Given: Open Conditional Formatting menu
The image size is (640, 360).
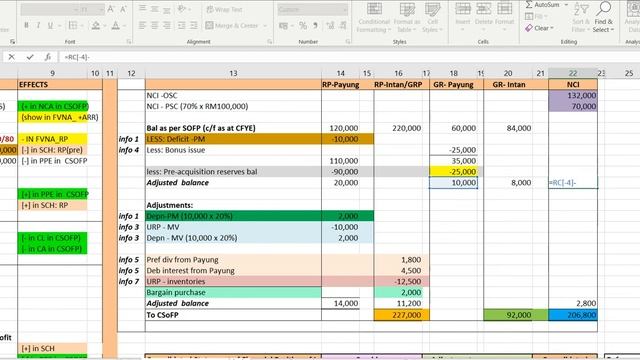Looking at the screenshot, I should point(374,18).
